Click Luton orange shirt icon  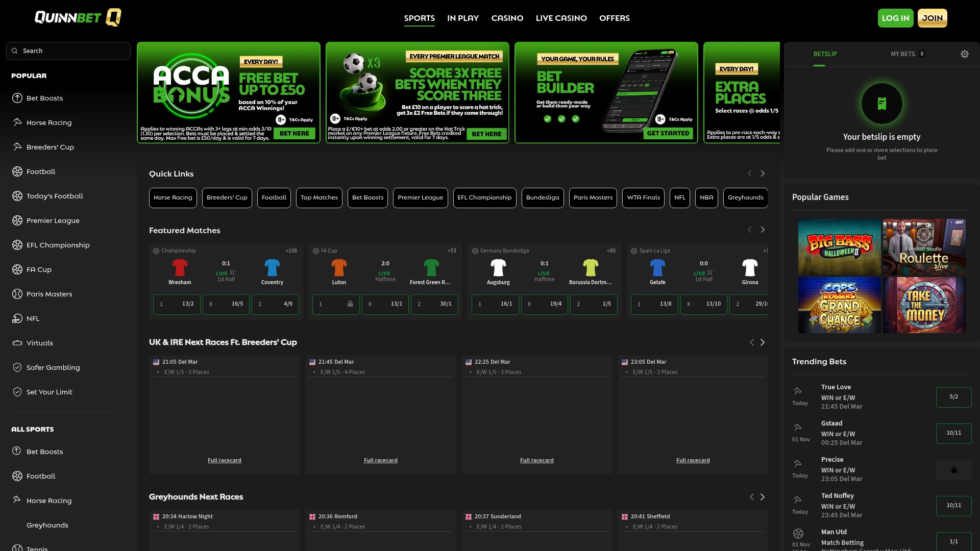(339, 267)
